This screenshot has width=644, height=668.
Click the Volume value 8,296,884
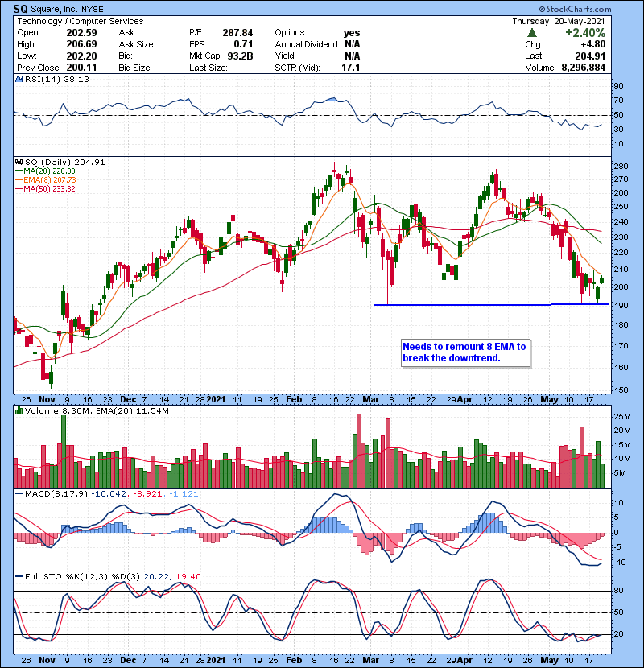point(583,68)
